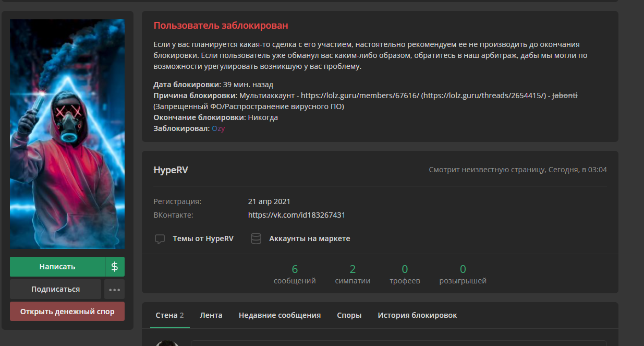The width and height of the screenshot is (644, 346).
Task: Switch to История блокировок tab
Action: (417, 315)
